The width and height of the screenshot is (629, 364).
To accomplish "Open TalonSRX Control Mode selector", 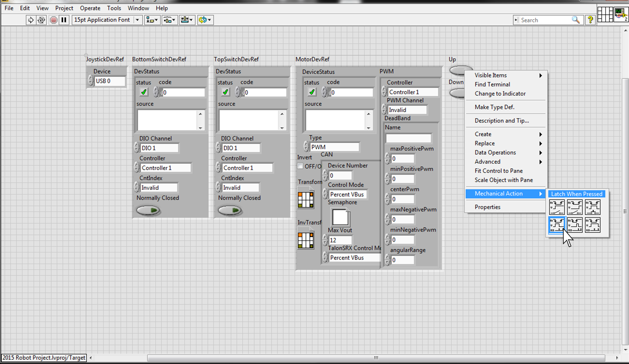I will pos(355,258).
